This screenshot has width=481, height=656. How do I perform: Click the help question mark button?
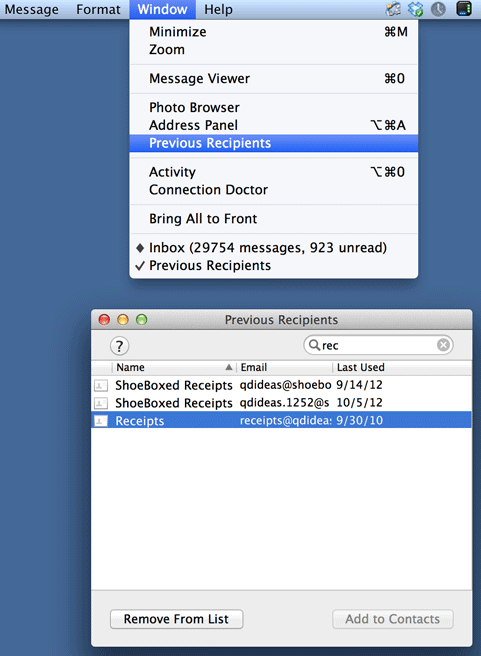119,346
